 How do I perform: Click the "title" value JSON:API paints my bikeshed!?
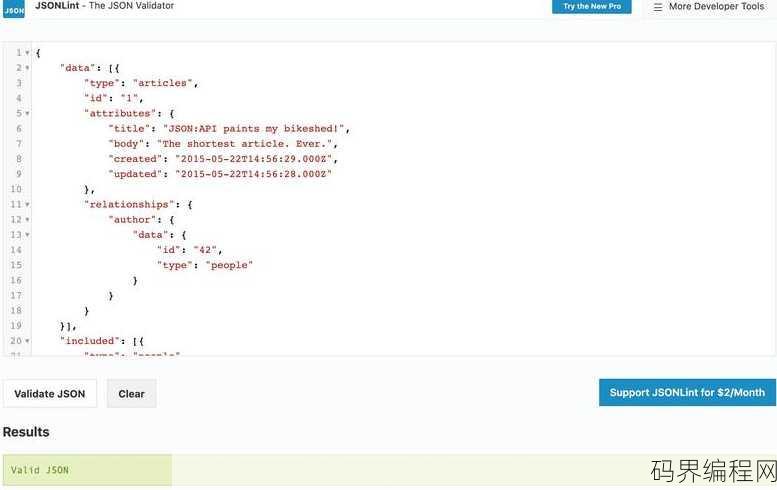click(x=253, y=129)
